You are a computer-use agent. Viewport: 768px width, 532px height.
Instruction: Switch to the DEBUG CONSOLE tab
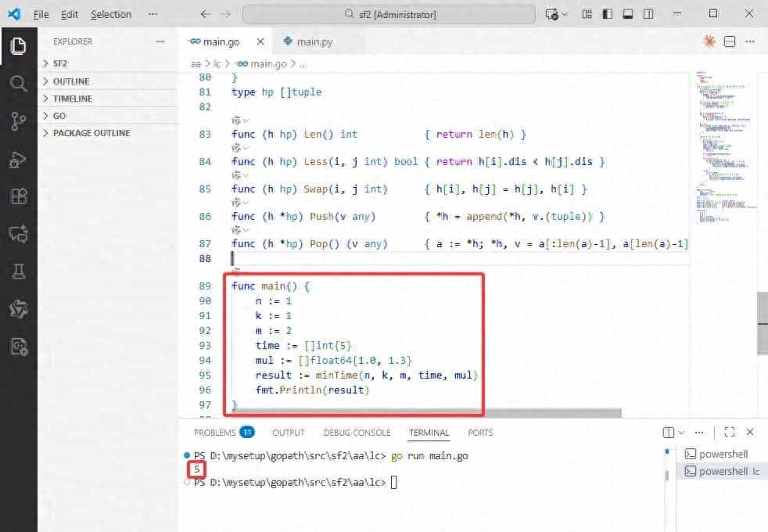click(357, 433)
